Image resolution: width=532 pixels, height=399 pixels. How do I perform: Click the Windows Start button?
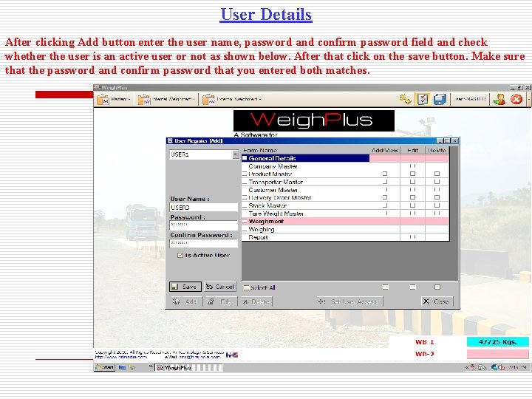coord(104,367)
